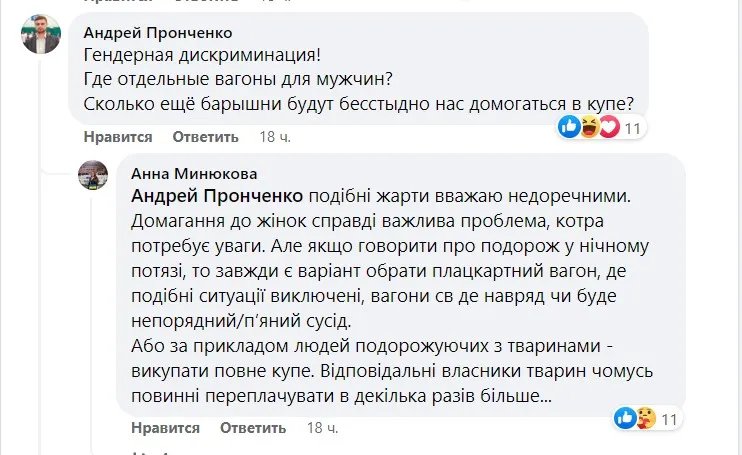This screenshot has height=455, width=742.
Task: View the 11 reactions count on Пронченко's comment
Action: pyautogui.click(x=634, y=128)
